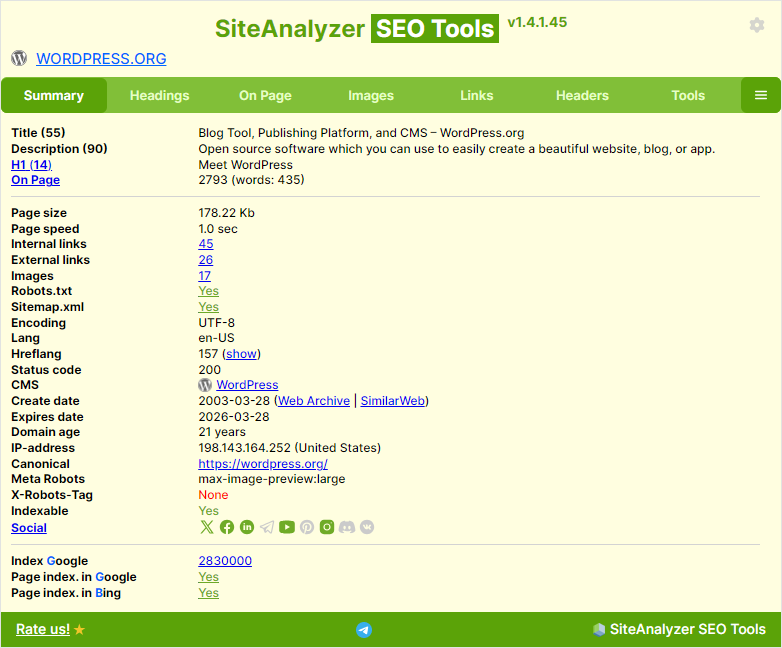Viewport: 782px width, 648px height.
Task: Click the Page speed value 1.0 sec
Action: 218,229
